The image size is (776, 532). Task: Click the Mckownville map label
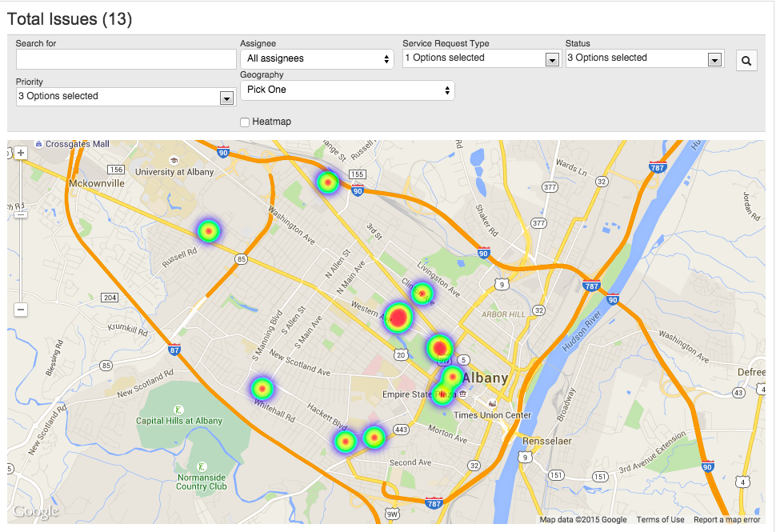pyautogui.click(x=97, y=184)
